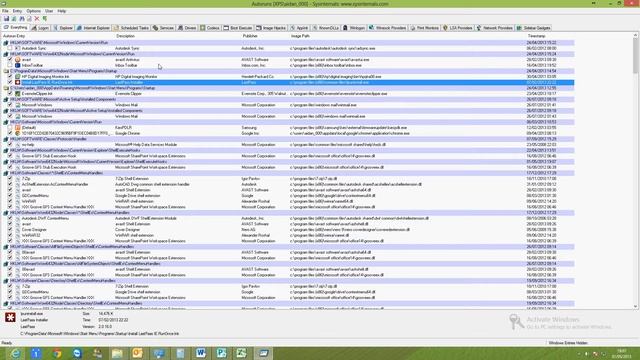Open Outlook from the taskbar
640x360 pixels.
138,353
